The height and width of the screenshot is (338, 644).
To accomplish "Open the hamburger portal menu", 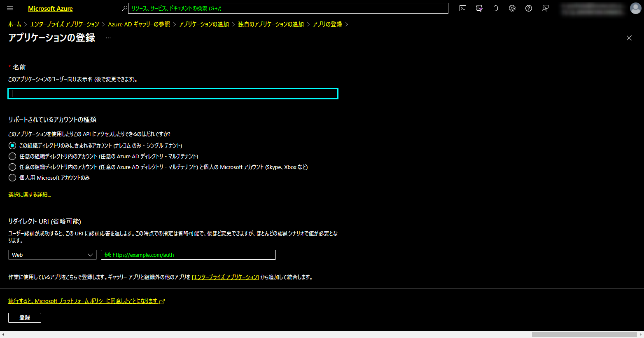I will coord(10,8).
